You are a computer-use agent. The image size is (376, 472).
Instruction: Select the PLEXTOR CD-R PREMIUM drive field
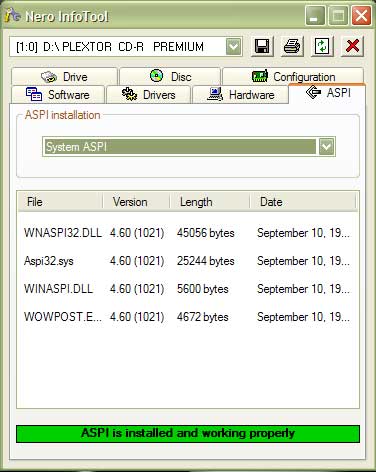(x=126, y=46)
